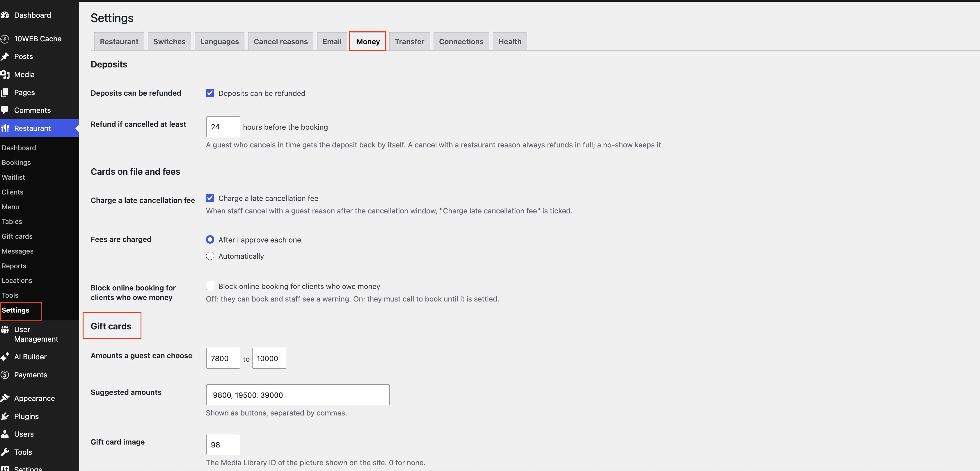Untick Deposits can be refunded checkbox

point(210,93)
